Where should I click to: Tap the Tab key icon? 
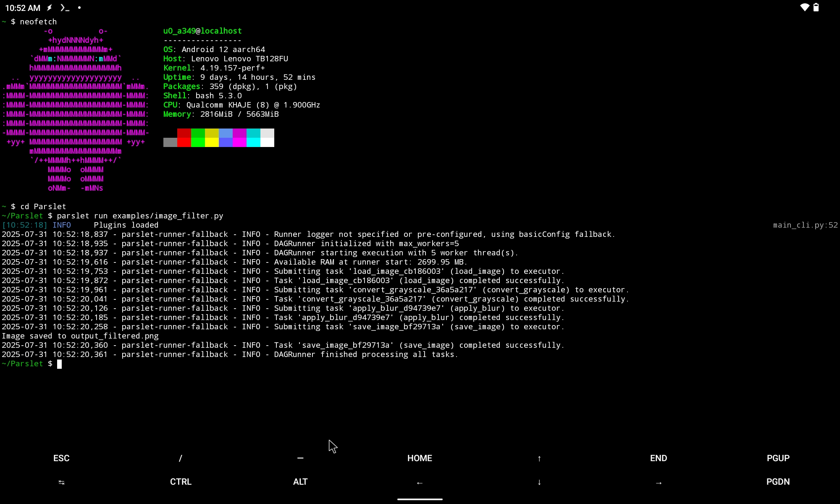tap(61, 482)
